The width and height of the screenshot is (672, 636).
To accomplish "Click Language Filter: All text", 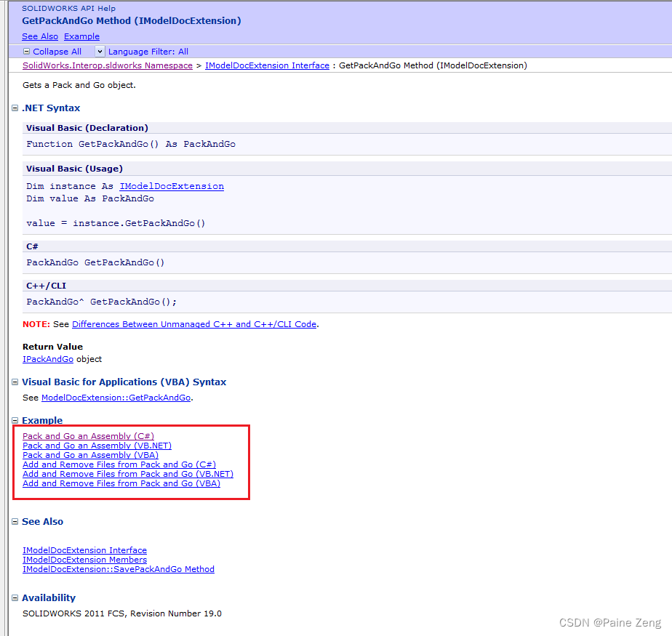I will [148, 52].
